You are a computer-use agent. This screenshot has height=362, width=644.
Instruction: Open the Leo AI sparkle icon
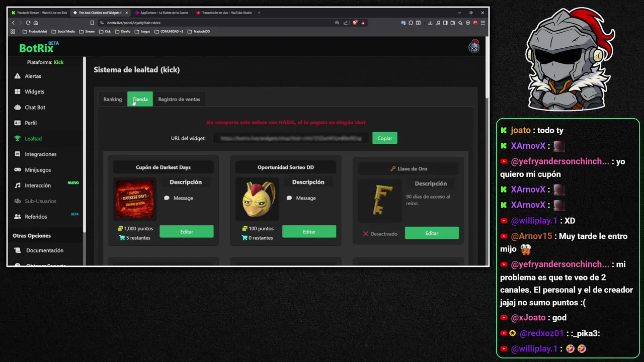point(460,23)
